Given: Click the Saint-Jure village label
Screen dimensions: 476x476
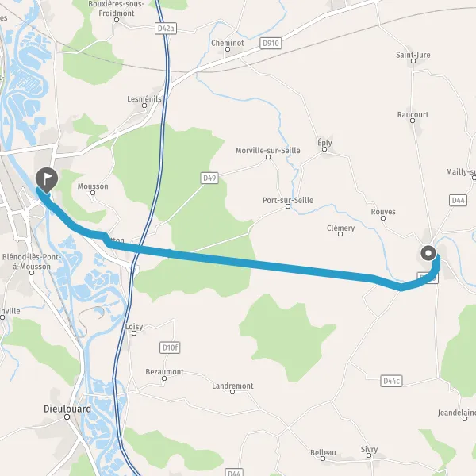Looking at the screenshot, I should (x=413, y=55).
